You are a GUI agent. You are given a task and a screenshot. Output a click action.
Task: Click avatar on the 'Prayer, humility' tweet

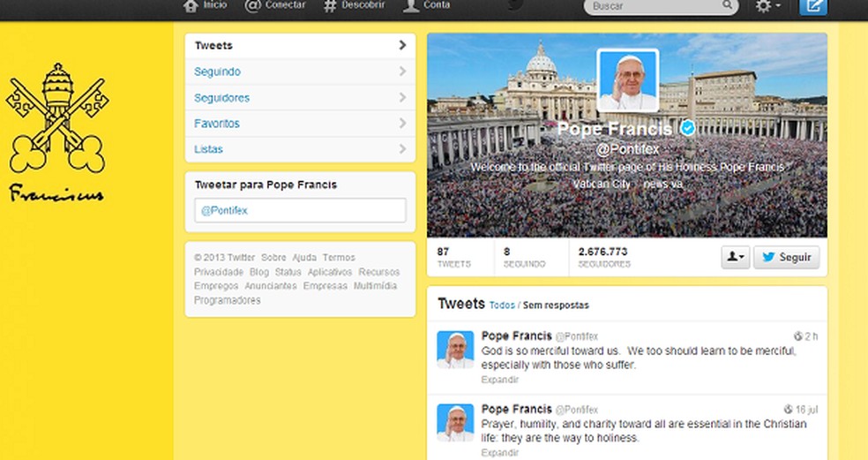pyautogui.click(x=455, y=423)
